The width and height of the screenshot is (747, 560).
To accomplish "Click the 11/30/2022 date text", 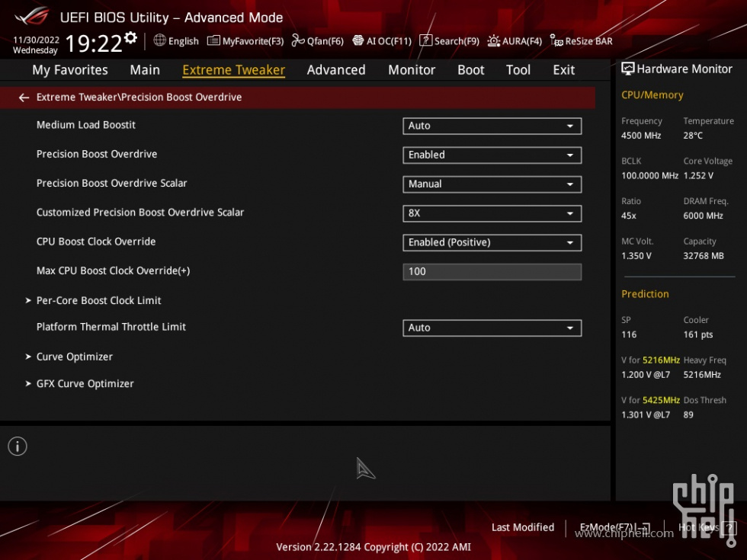I will (x=37, y=40).
